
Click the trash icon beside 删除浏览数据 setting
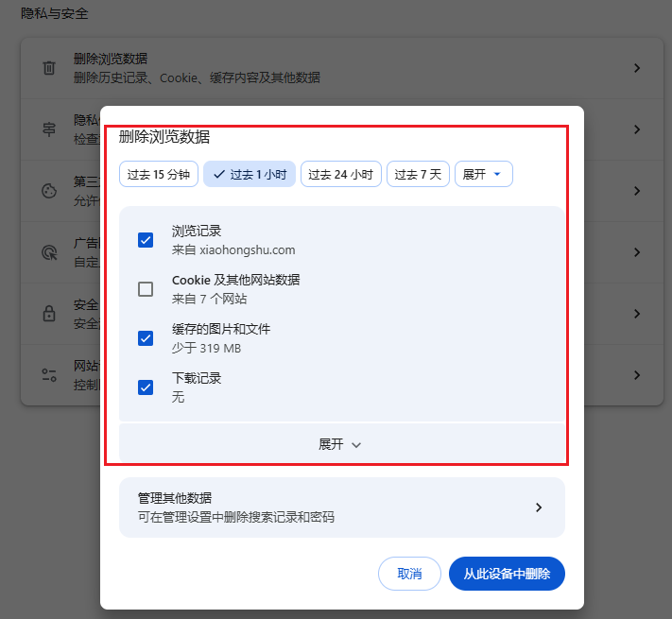49,68
